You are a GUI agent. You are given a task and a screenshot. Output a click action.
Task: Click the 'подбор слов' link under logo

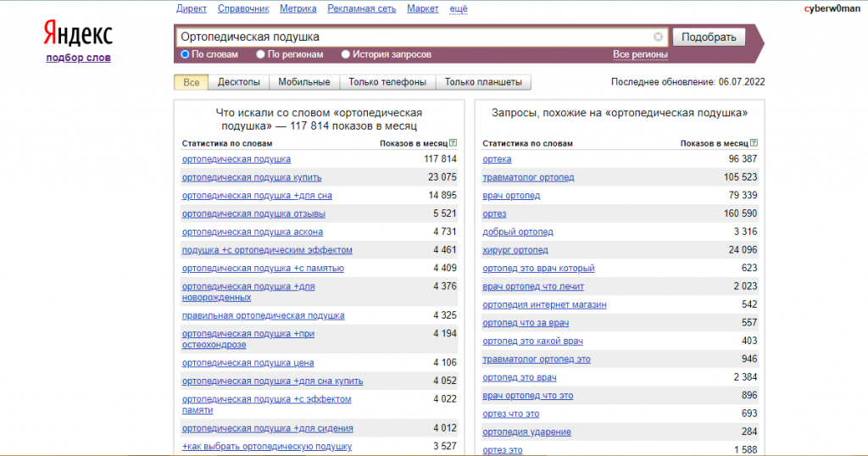[78, 58]
